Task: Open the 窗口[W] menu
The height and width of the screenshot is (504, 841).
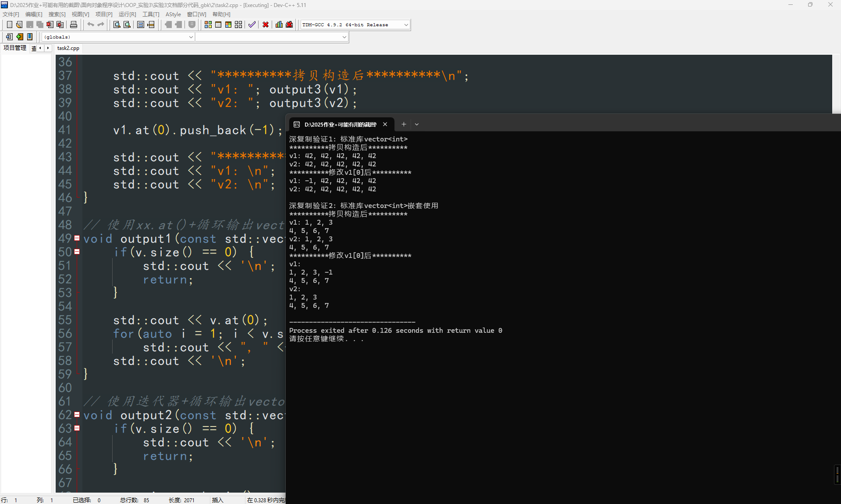Action: (197, 14)
